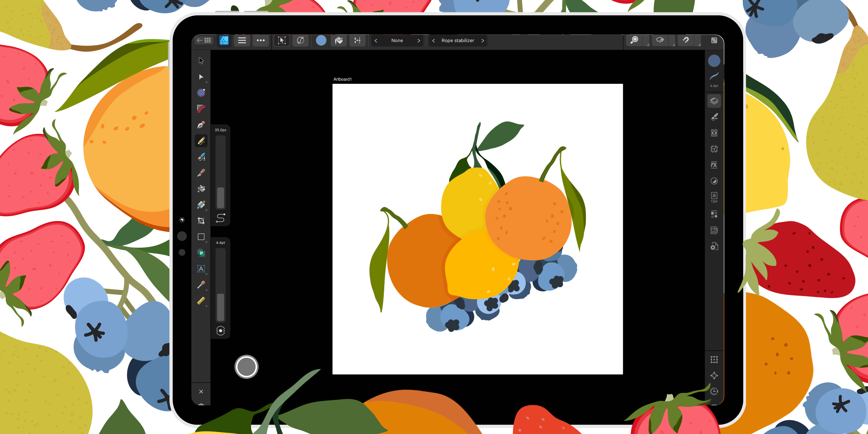This screenshot has width=868, height=434.
Task: Toggle snapping magnet button
Action: [x=686, y=40]
